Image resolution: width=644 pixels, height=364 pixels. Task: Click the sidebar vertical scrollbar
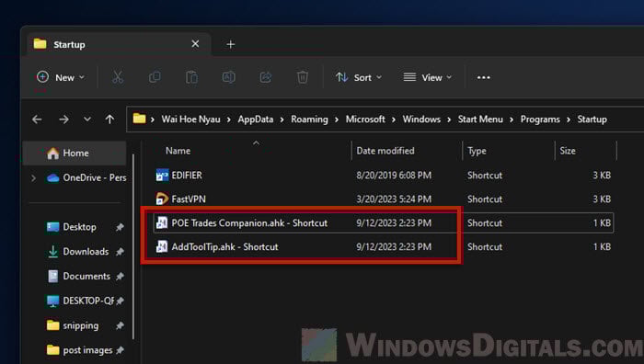[x=133, y=246]
